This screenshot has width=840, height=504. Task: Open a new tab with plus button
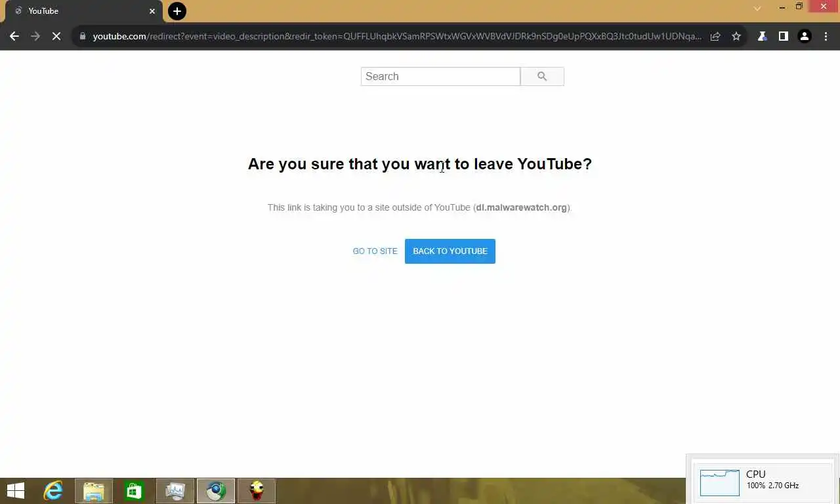177,11
